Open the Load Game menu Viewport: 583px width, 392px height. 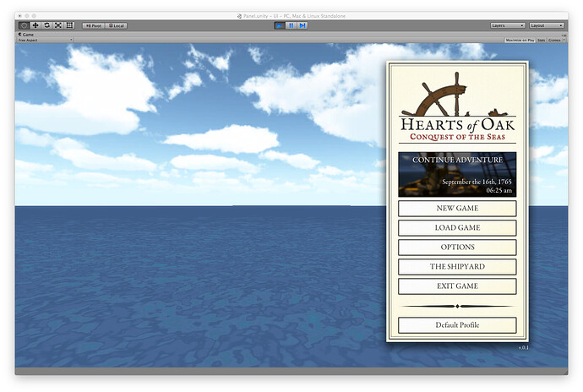tap(457, 227)
